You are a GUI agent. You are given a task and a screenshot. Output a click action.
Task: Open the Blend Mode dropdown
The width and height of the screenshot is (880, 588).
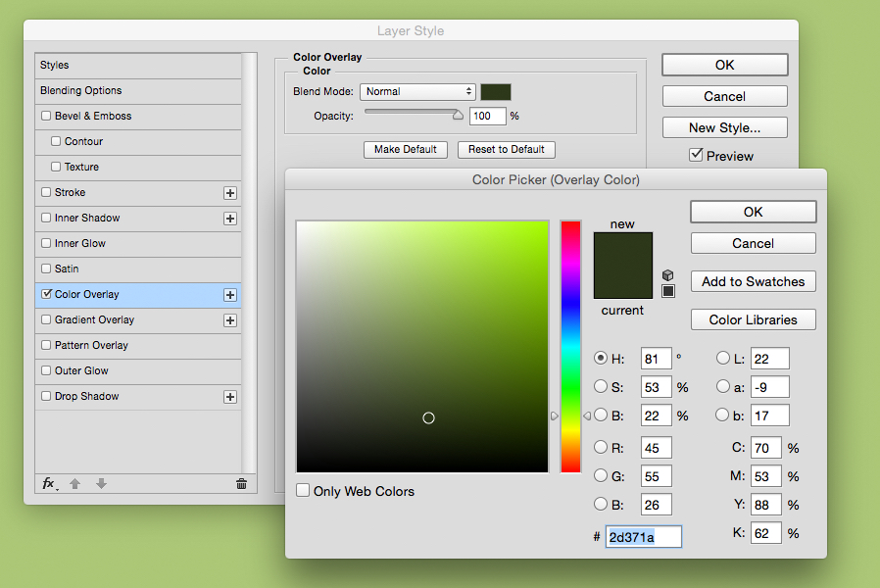click(x=417, y=91)
